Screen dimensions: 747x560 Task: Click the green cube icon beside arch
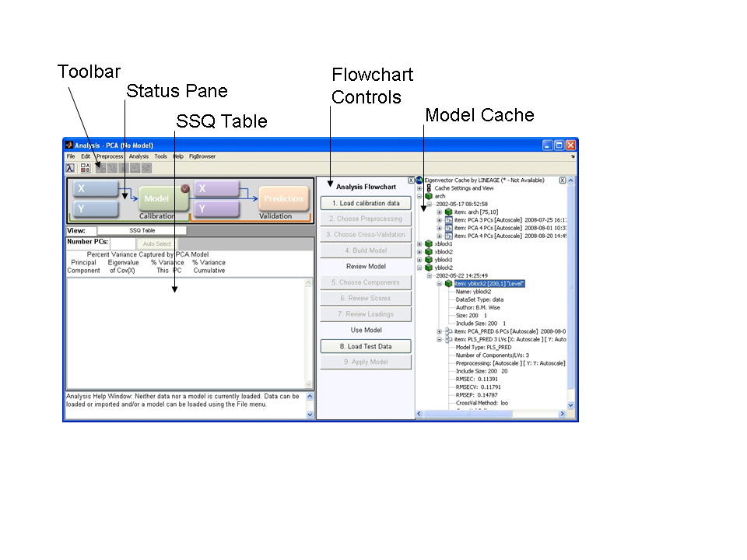click(x=429, y=196)
